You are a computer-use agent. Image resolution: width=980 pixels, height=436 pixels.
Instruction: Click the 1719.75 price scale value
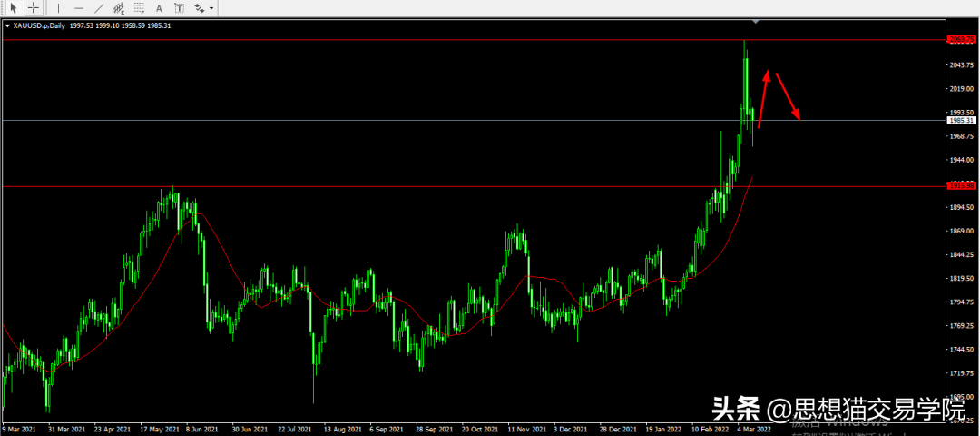pyautogui.click(x=962, y=373)
